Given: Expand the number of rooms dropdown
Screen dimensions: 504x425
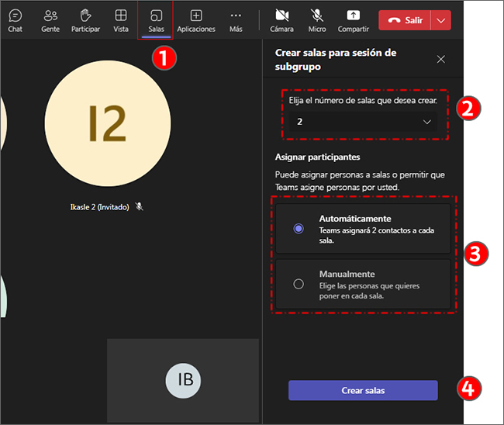Looking at the screenshot, I should pyautogui.click(x=362, y=122).
